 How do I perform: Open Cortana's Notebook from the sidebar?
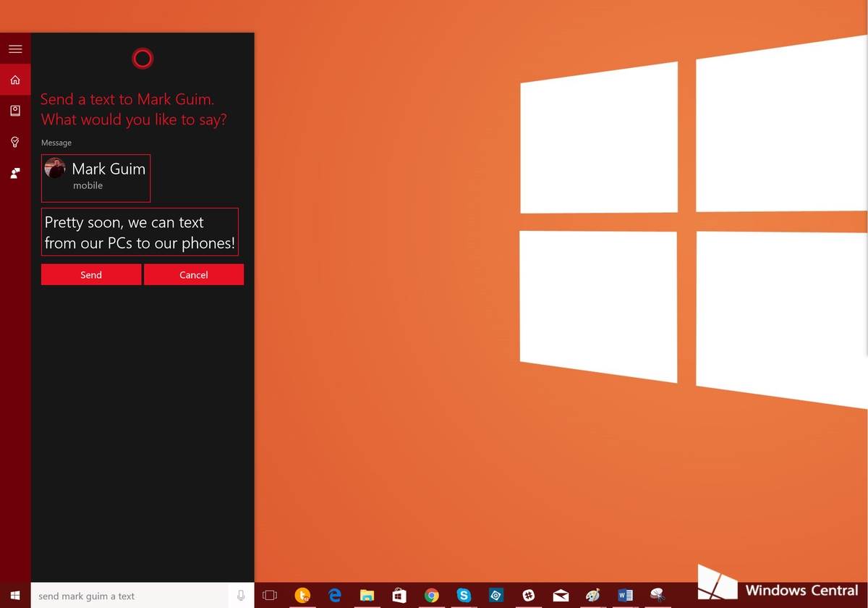(15, 111)
